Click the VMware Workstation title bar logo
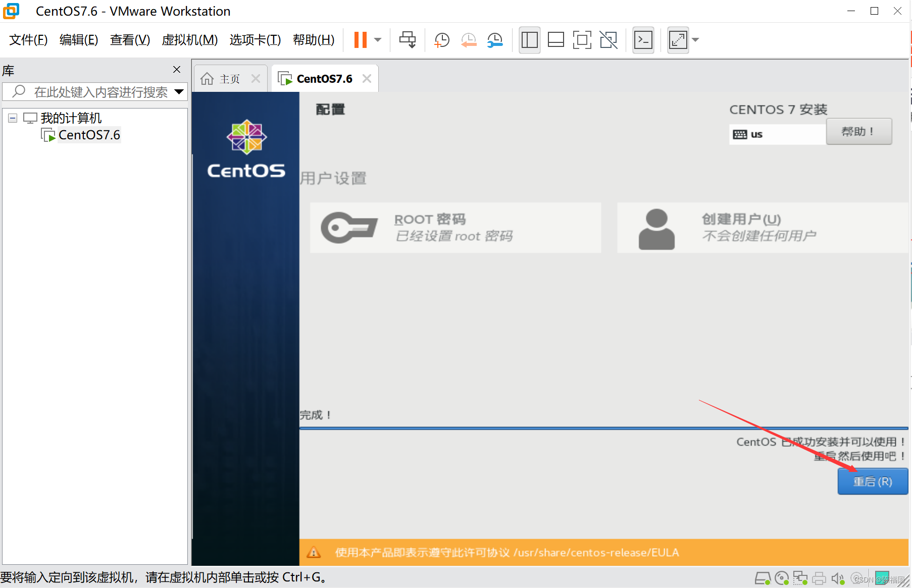The image size is (912, 588). click(11, 11)
